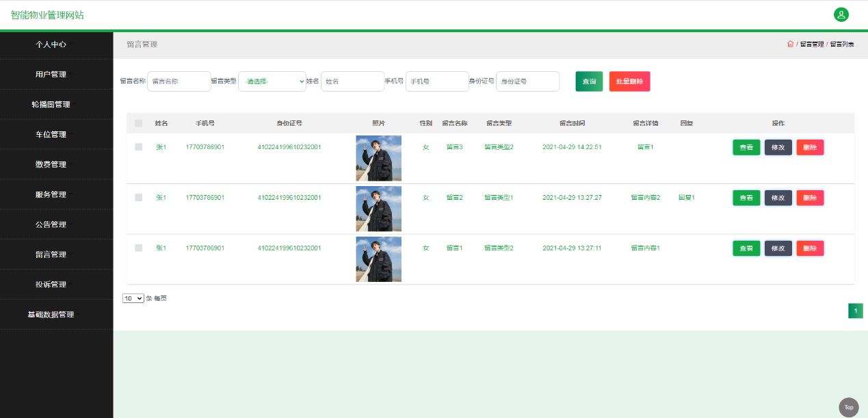Open the green user avatar icon
Viewport: 868px width, 418px height.
[x=841, y=14]
